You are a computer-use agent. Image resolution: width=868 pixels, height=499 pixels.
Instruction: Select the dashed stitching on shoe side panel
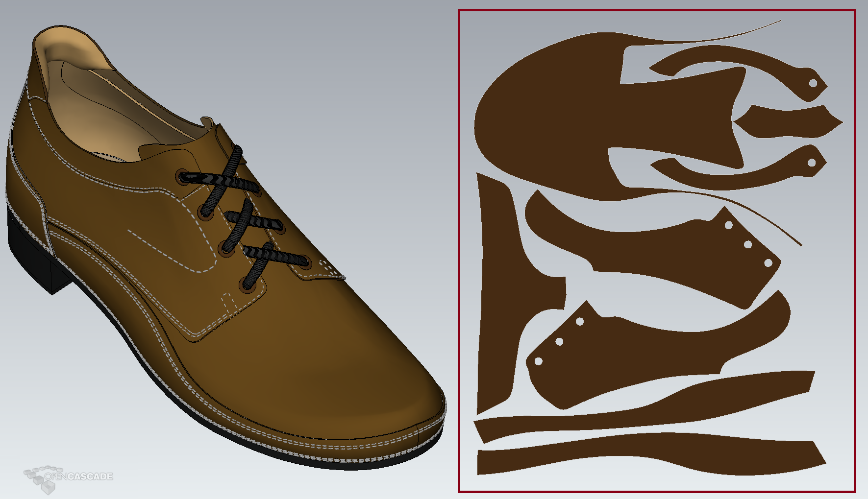[167, 250]
